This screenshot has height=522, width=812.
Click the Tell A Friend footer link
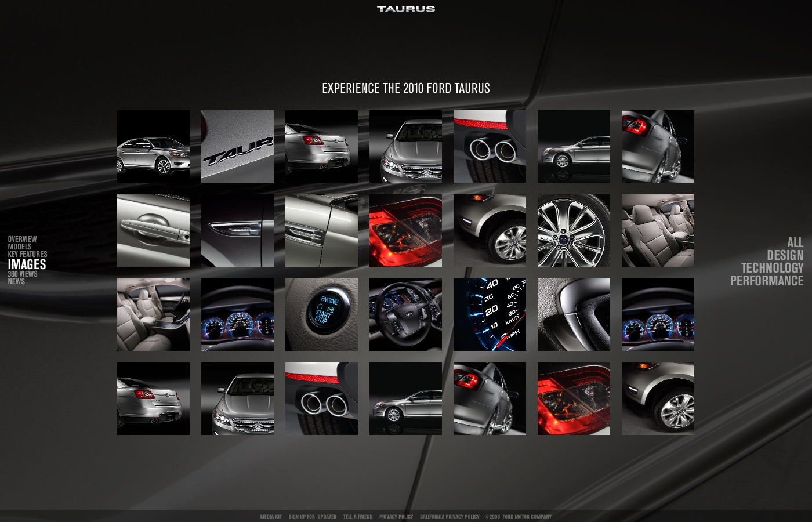pos(358,517)
